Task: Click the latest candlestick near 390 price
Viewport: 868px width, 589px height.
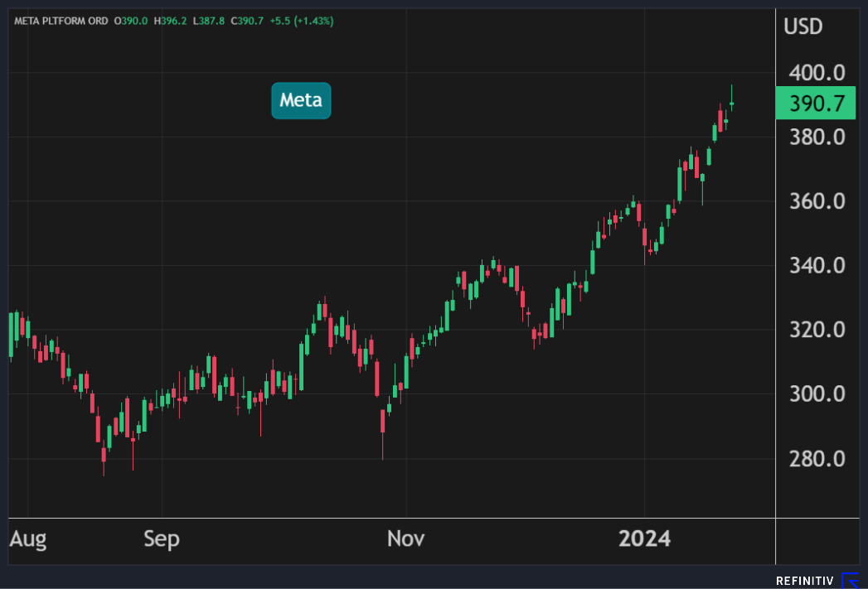Action: point(731,103)
